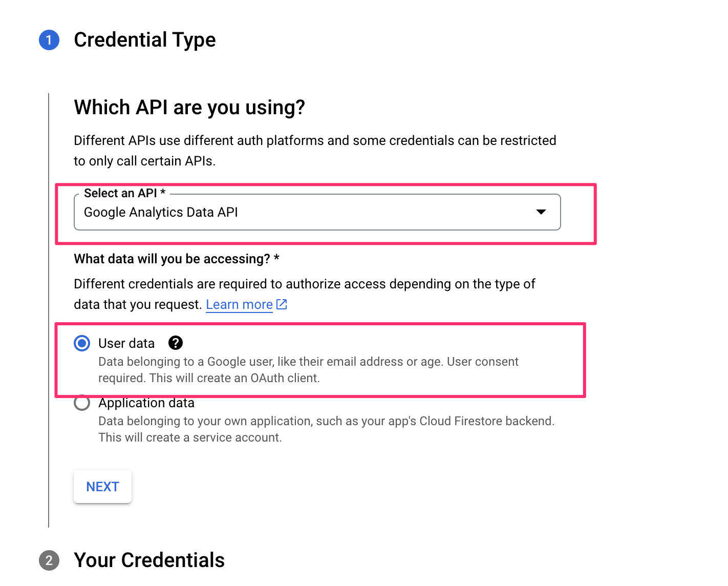728x586 pixels.
Task: Click the blue step 1 circle icon
Action: click(49, 40)
